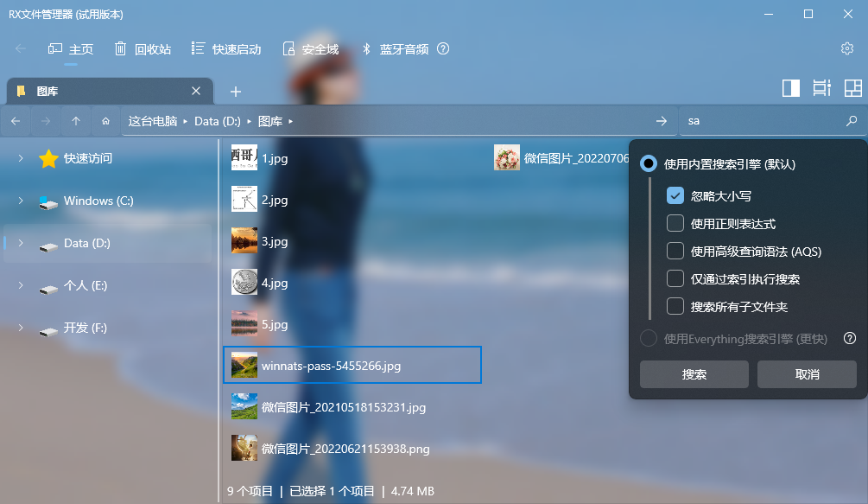Open settings via the gear icon
Image resolution: width=868 pixels, height=504 pixels.
click(x=847, y=48)
